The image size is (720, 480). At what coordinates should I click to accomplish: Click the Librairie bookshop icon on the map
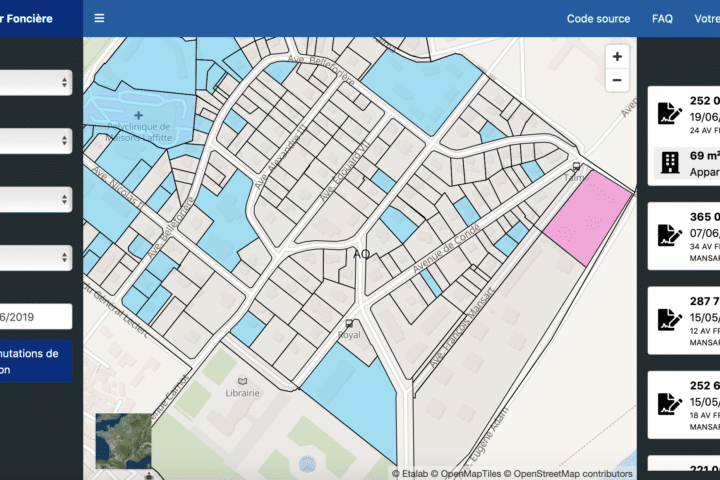coord(242,381)
